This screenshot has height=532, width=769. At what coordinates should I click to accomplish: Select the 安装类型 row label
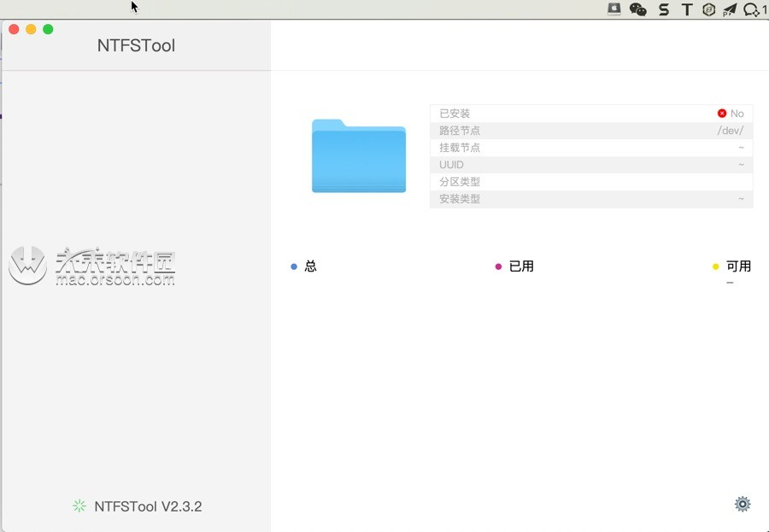click(460, 199)
